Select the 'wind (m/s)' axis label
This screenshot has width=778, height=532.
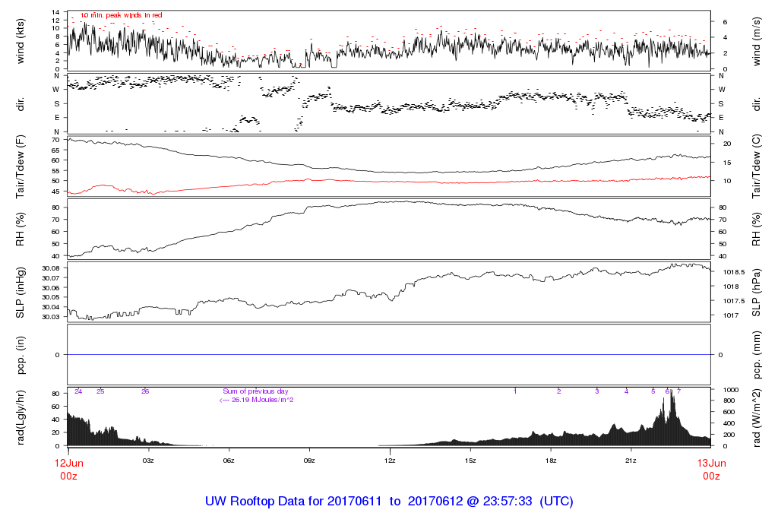click(x=756, y=41)
